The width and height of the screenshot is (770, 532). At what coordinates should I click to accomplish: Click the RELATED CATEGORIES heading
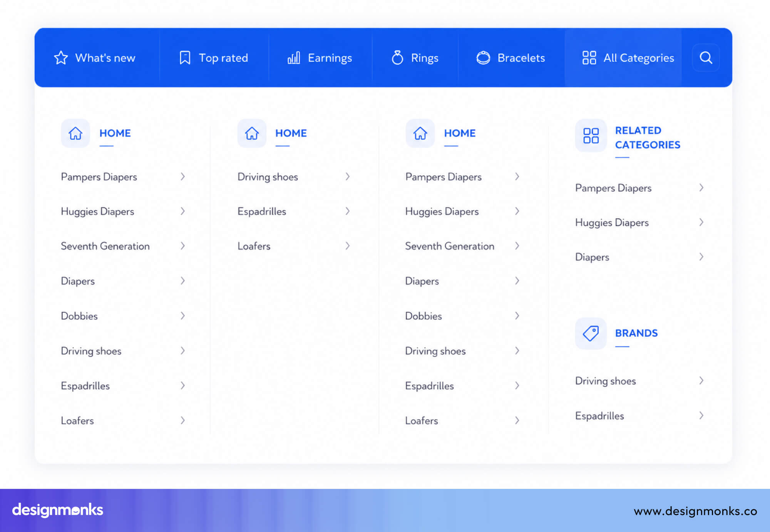point(648,137)
